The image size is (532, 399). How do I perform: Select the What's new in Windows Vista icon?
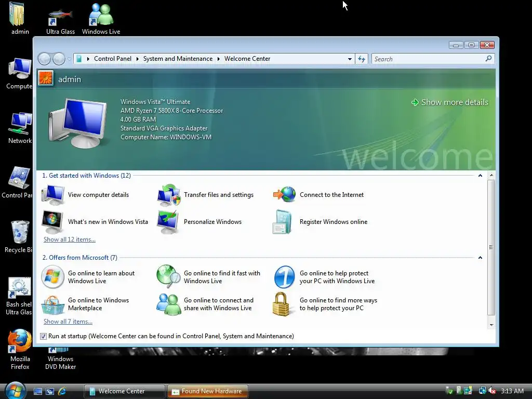[x=52, y=222]
